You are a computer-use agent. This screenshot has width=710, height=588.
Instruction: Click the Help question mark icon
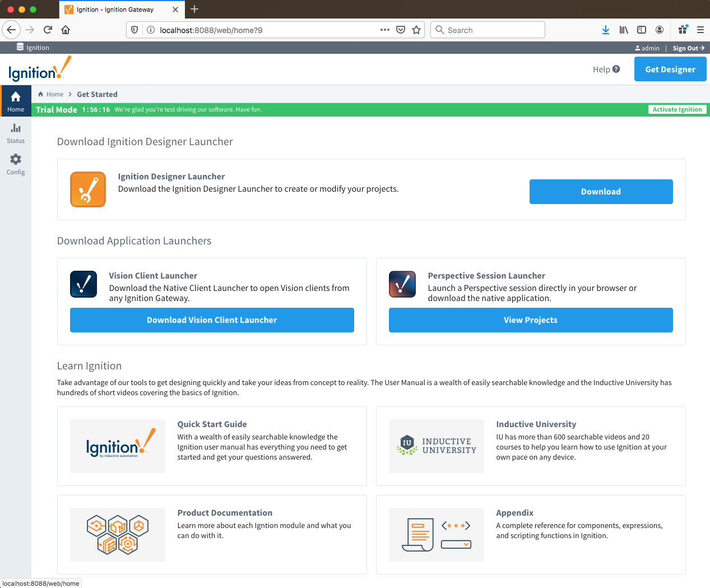[x=616, y=69]
